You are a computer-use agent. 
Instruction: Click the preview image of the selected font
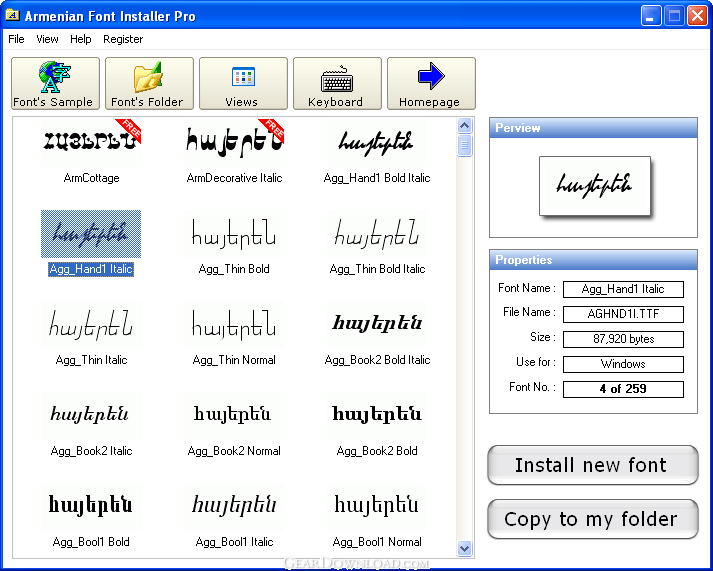coord(595,186)
